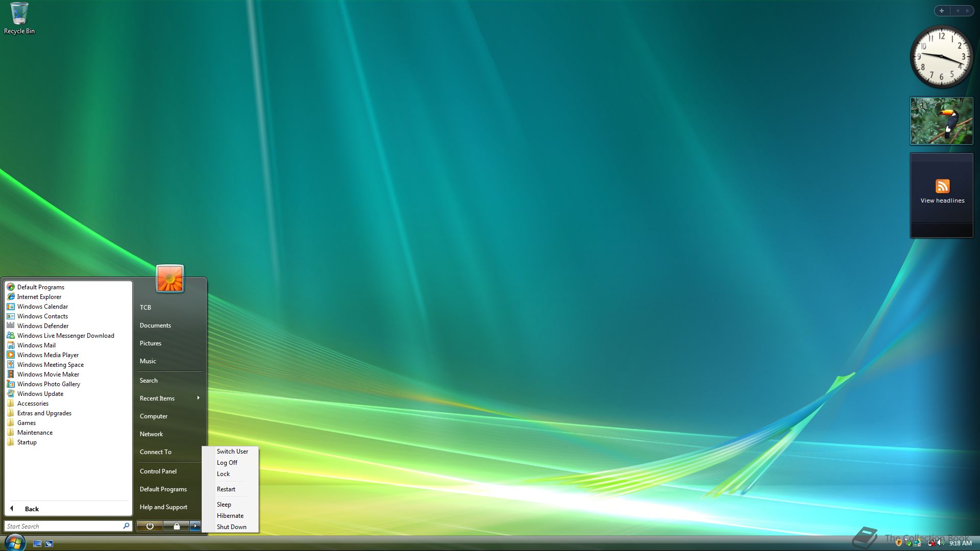
Task: Open the Default Programs icon in programs list
Action: (x=11, y=287)
